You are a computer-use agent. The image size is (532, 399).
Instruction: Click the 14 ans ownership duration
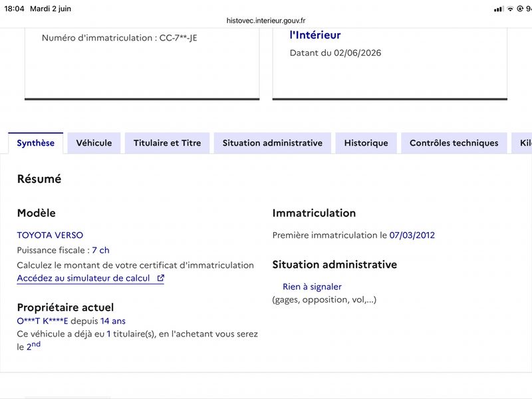113,321
